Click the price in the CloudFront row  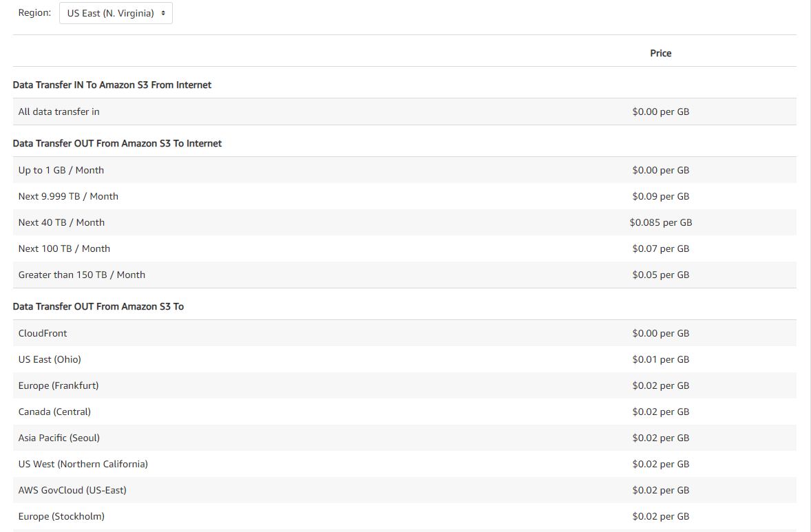click(x=660, y=334)
